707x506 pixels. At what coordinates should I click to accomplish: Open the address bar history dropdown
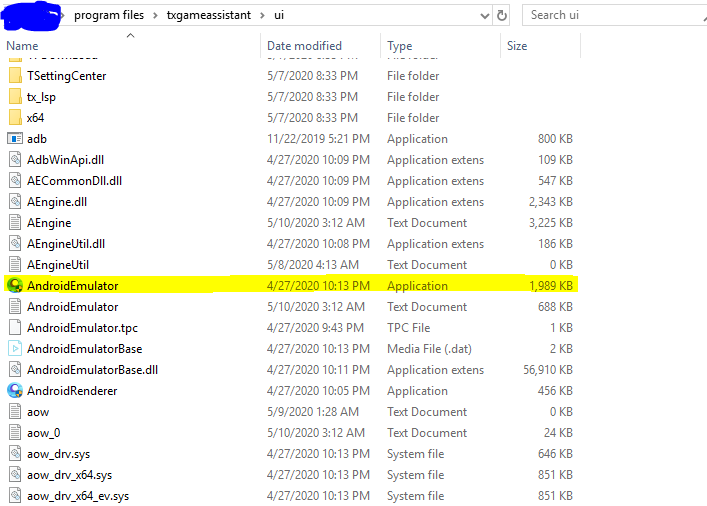[485, 16]
